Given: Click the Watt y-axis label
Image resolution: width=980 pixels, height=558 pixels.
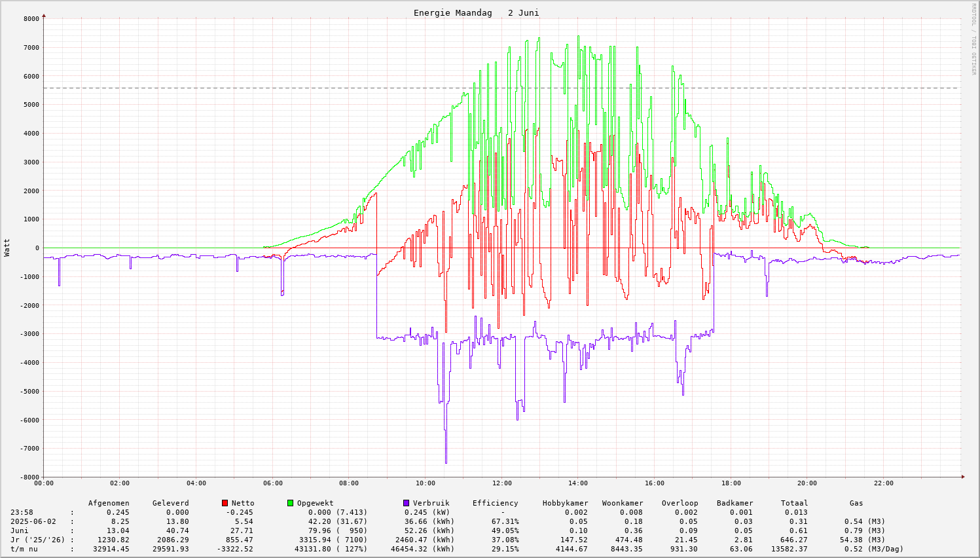Looking at the screenshot, I should click(x=7, y=247).
